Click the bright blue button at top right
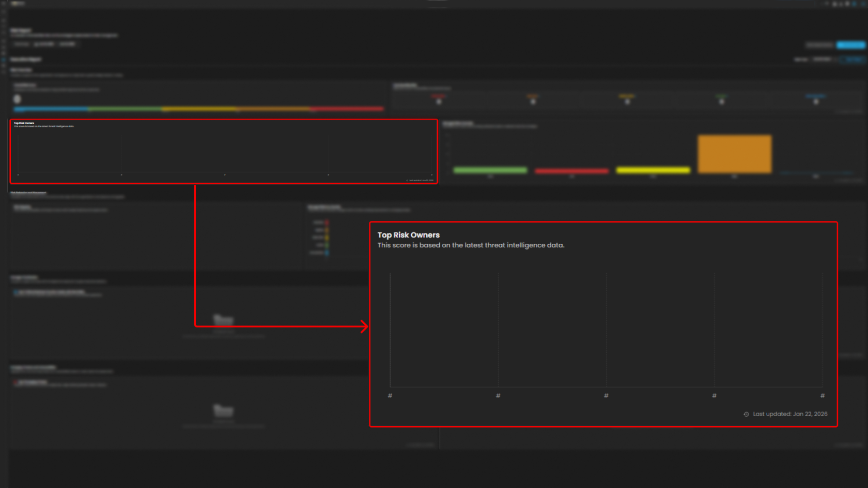Viewport: 868px width, 488px height. point(850,45)
